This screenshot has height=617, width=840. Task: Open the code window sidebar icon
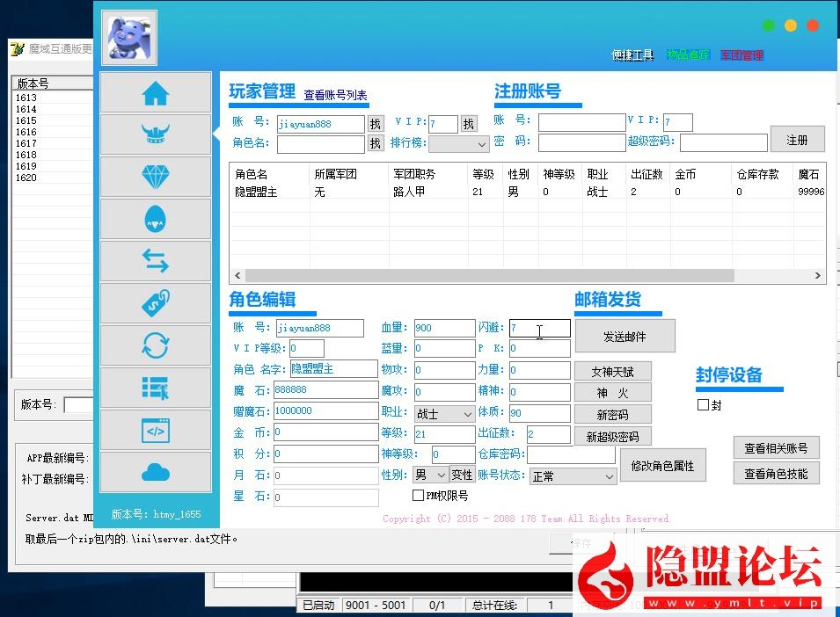[x=156, y=431]
